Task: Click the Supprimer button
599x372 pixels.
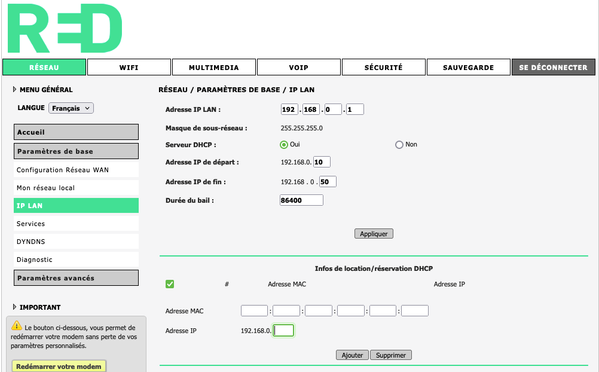Action: pyautogui.click(x=391, y=355)
